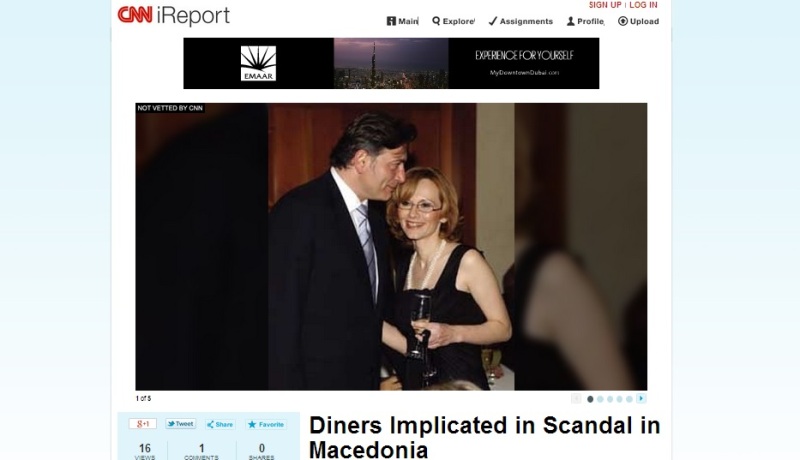Mark report with Favorite star
Screen dimensions: 800x460
click(266, 424)
